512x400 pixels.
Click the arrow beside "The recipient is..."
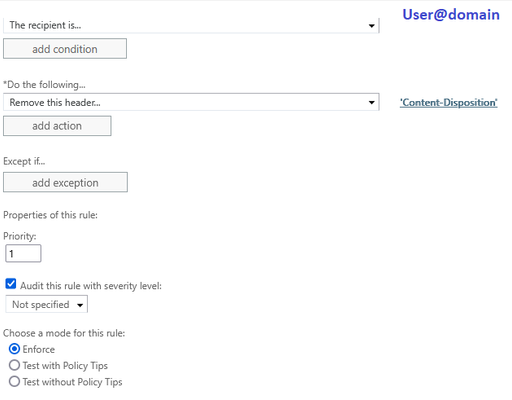(371, 26)
